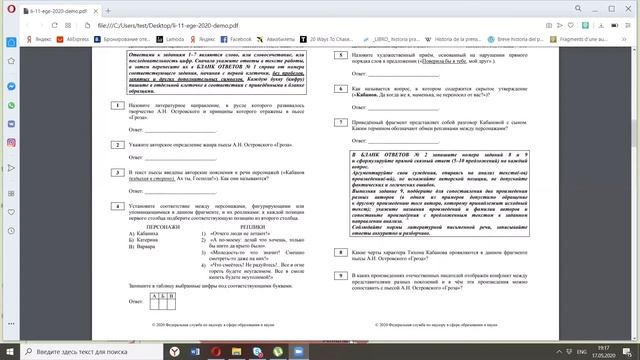The height and width of the screenshot is (360, 640).
Task: Click the answer table cell under letter А
Action: click(x=154, y=304)
